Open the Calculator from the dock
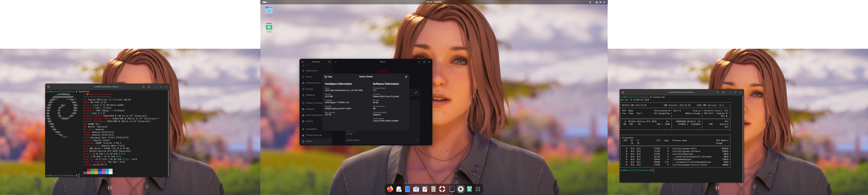The width and height of the screenshot is (868, 195). [434, 189]
